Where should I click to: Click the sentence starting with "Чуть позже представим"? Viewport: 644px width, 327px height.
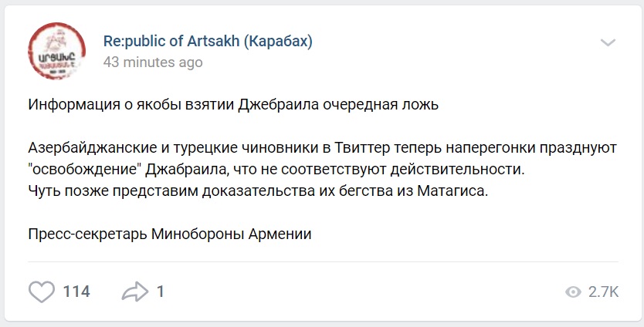pyautogui.click(x=259, y=191)
